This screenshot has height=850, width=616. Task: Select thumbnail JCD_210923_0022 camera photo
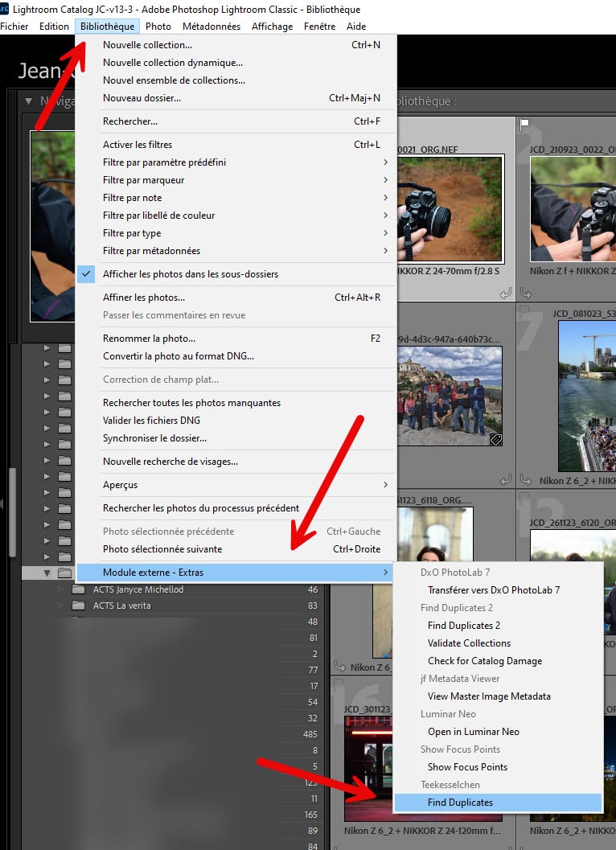pyautogui.click(x=573, y=209)
